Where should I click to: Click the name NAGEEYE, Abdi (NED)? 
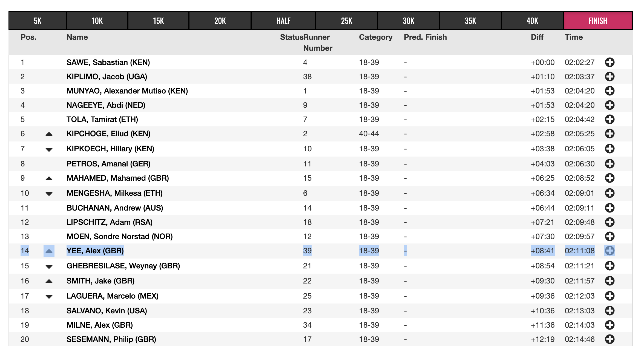coord(106,105)
